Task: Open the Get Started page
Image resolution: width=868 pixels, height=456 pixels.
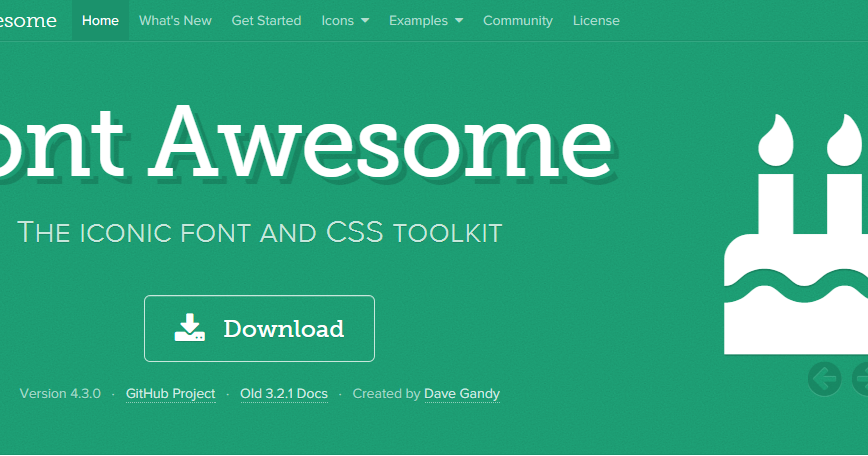Action: (x=266, y=20)
